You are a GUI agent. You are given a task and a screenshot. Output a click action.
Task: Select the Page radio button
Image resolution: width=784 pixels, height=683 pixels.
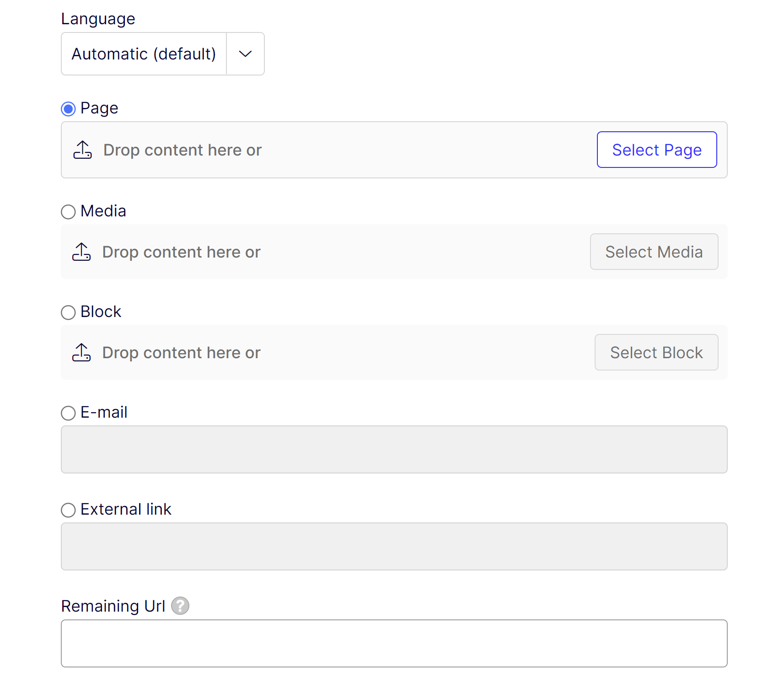[x=68, y=109]
